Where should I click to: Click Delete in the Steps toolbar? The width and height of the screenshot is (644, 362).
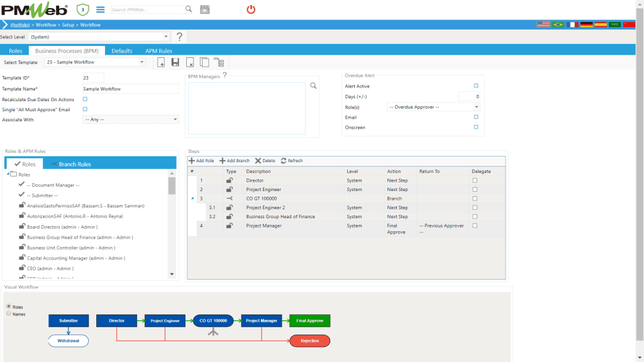click(x=265, y=160)
